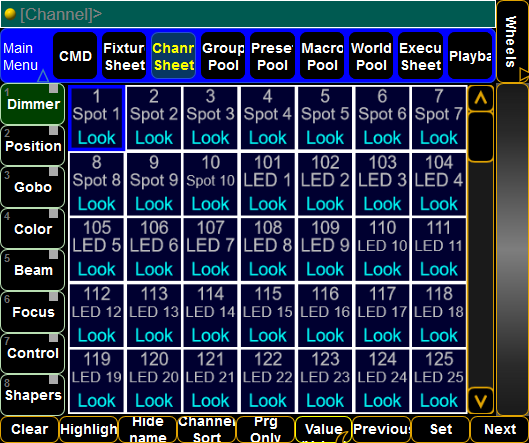Click the channel sheet scrollbar thumb
This screenshot has width=529, height=443.
pyautogui.click(x=481, y=137)
